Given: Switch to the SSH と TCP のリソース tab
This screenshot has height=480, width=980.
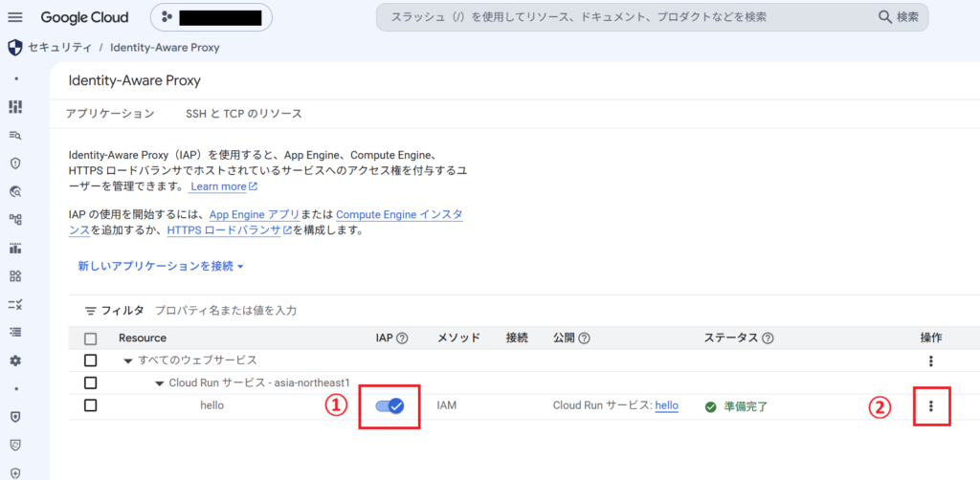Looking at the screenshot, I should tap(244, 114).
